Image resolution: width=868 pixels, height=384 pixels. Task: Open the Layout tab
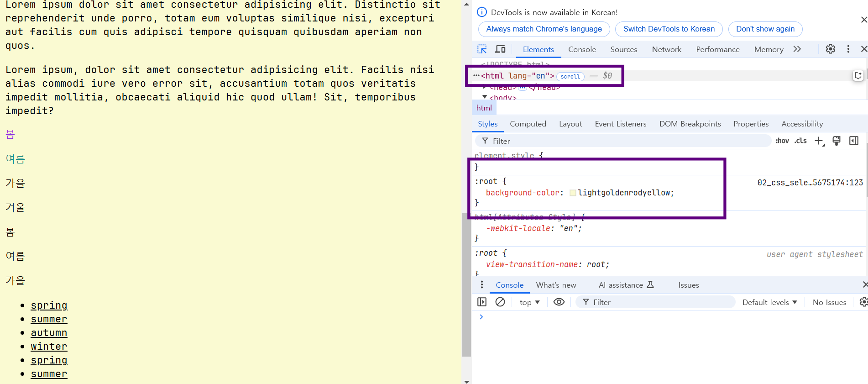[570, 124]
